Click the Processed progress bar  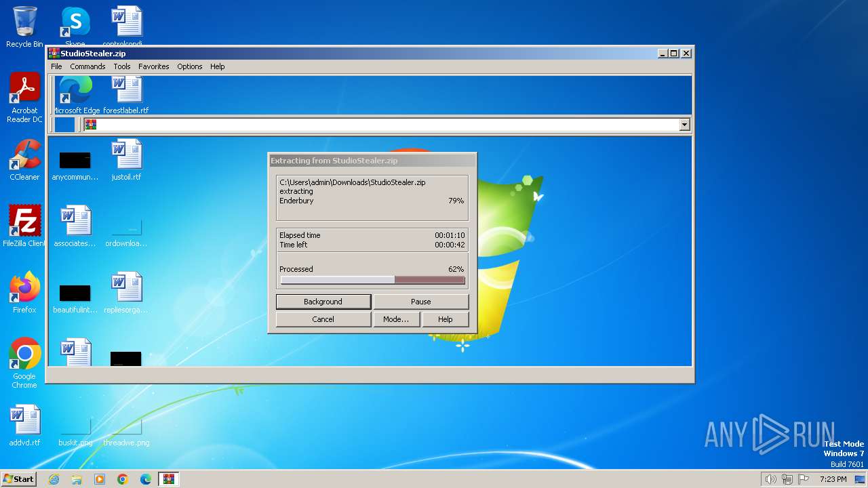click(x=372, y=280)
